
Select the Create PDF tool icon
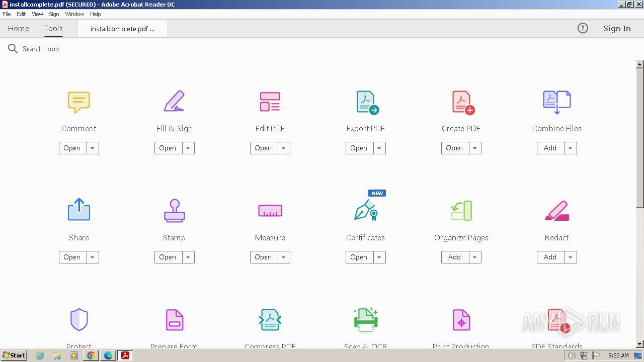[x=463, y=102]
